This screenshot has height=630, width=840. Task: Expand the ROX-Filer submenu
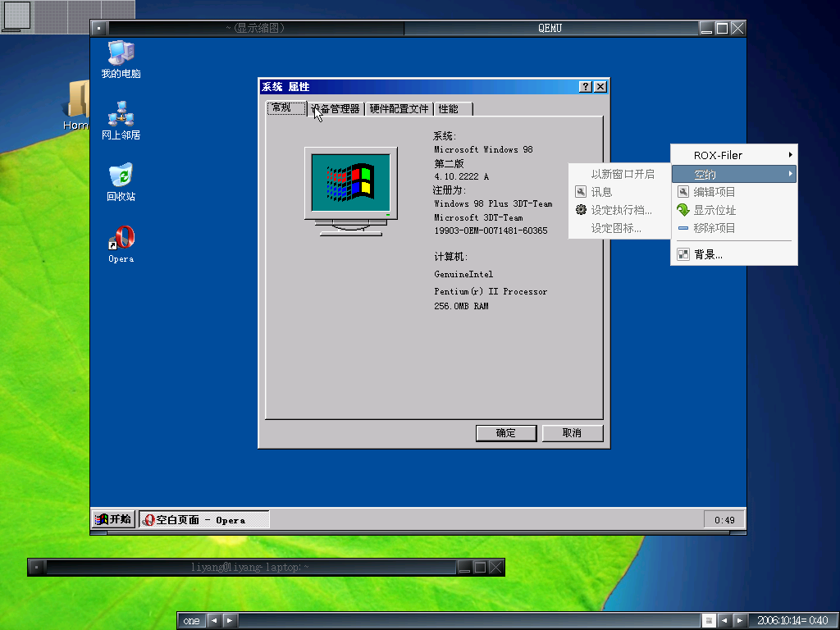734,155
